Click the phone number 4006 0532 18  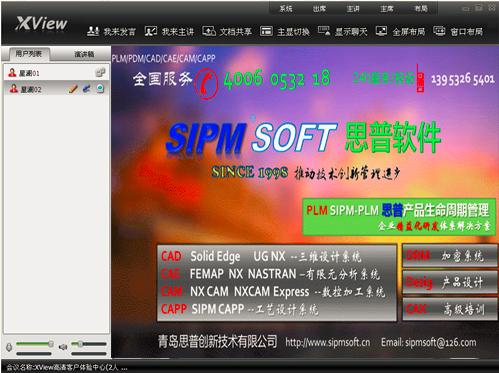pyautogui.click(x=277, y=79)
